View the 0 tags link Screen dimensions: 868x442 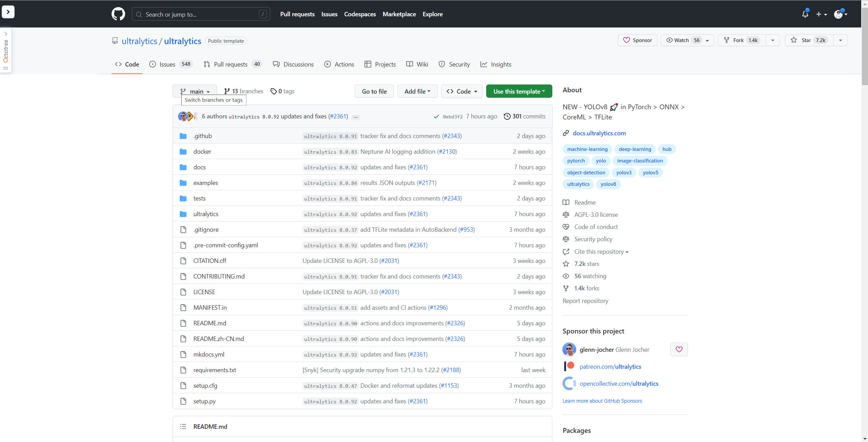282,91
